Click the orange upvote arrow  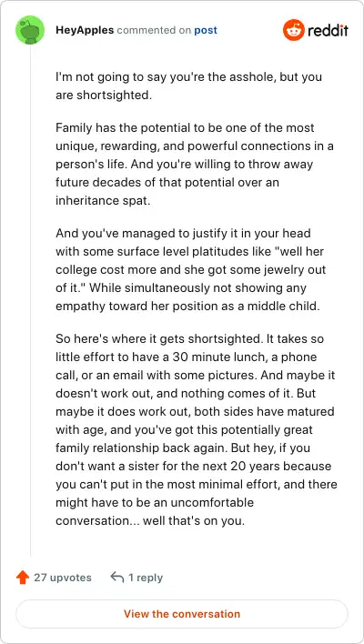coord(23,578)
